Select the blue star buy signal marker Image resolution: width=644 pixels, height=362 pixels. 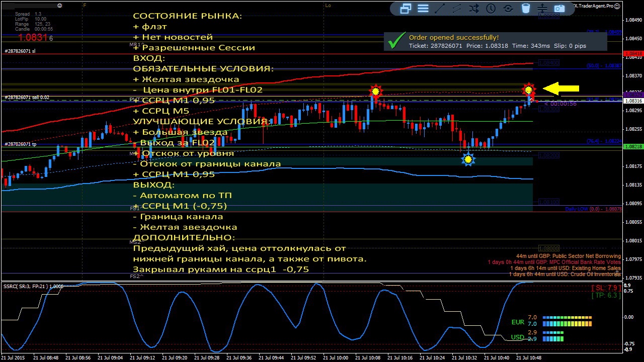pos(468,159)
